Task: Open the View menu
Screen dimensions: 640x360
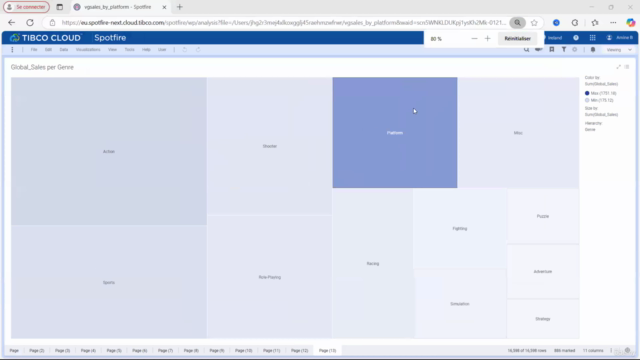Action: pyautogui.click(x=112, y=49)
